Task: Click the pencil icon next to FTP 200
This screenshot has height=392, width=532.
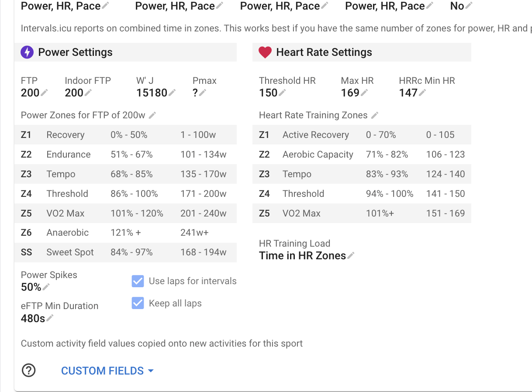Action: [x=44, y=93]
